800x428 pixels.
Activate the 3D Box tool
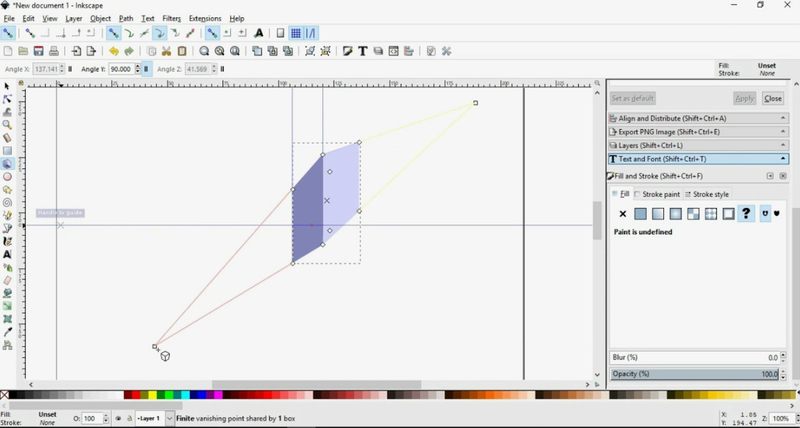[7, 164]
